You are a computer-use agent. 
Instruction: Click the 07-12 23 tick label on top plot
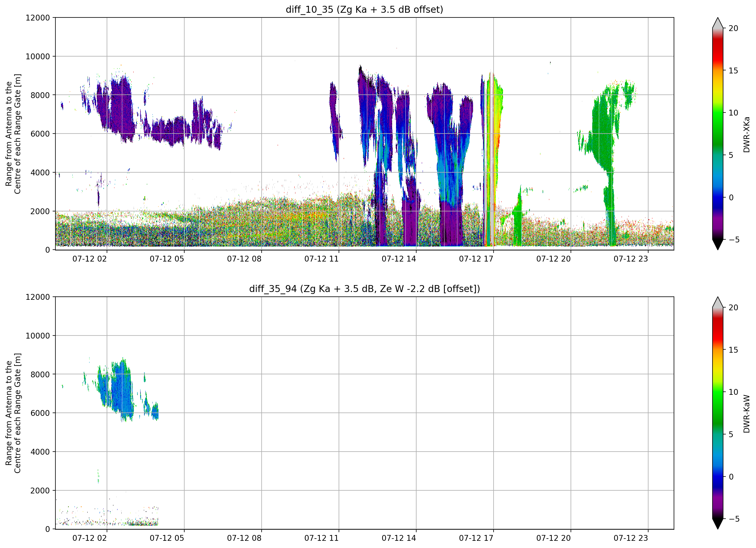631,259
